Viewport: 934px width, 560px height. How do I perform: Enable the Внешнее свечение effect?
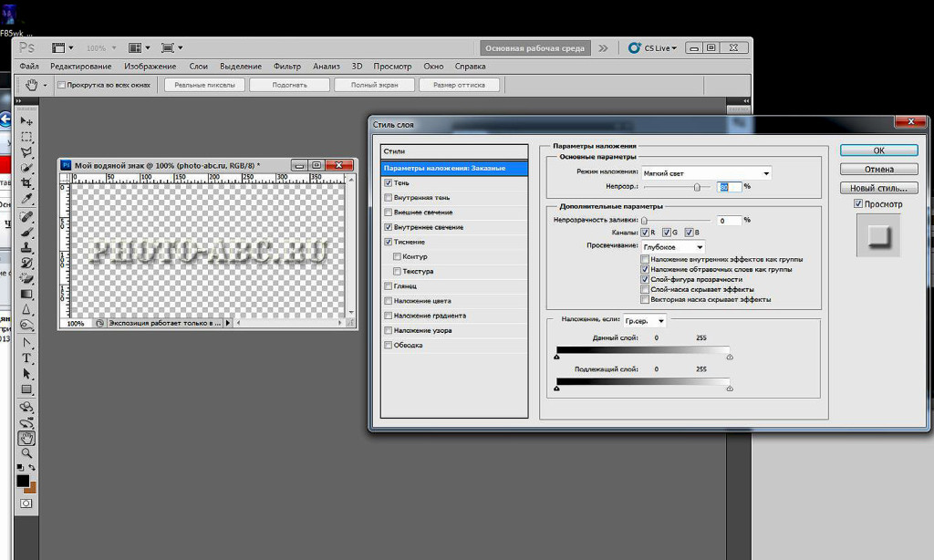pos(389,213)
